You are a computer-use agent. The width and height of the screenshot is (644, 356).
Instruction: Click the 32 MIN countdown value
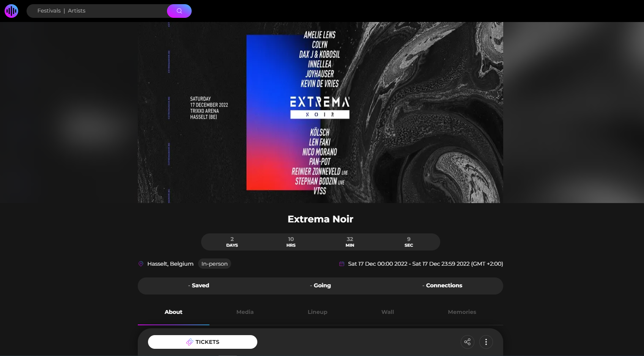click(x=350, y=242)
